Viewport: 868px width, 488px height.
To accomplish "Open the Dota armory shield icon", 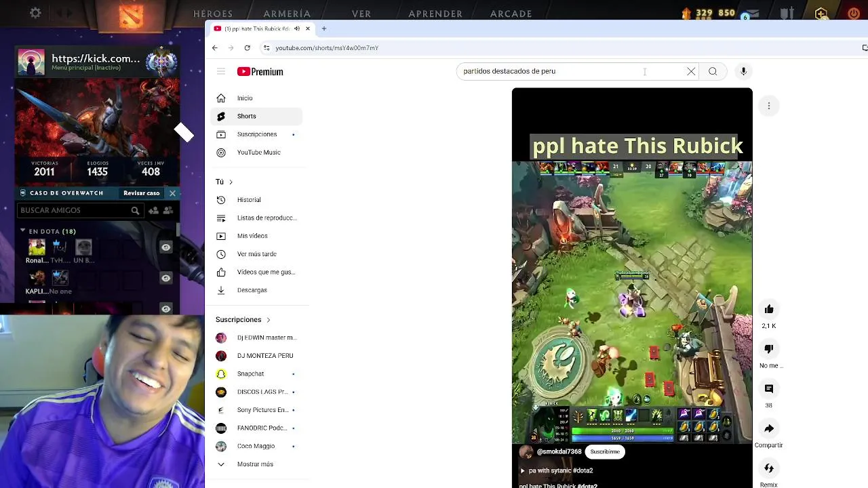I will tap(787, 14).
